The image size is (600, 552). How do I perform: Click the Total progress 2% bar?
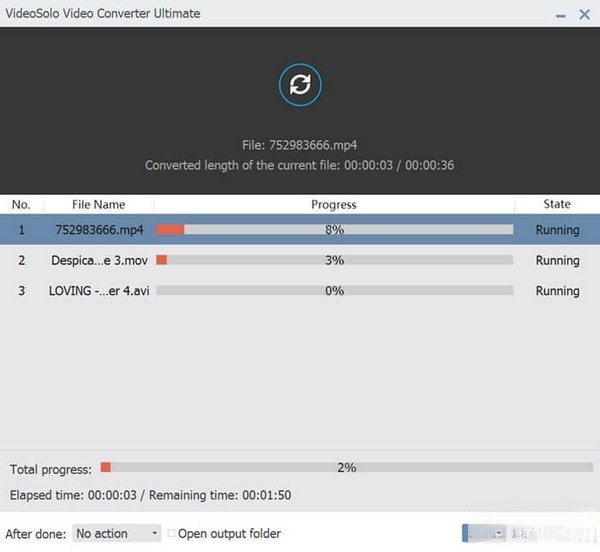[x=347, y=467]
